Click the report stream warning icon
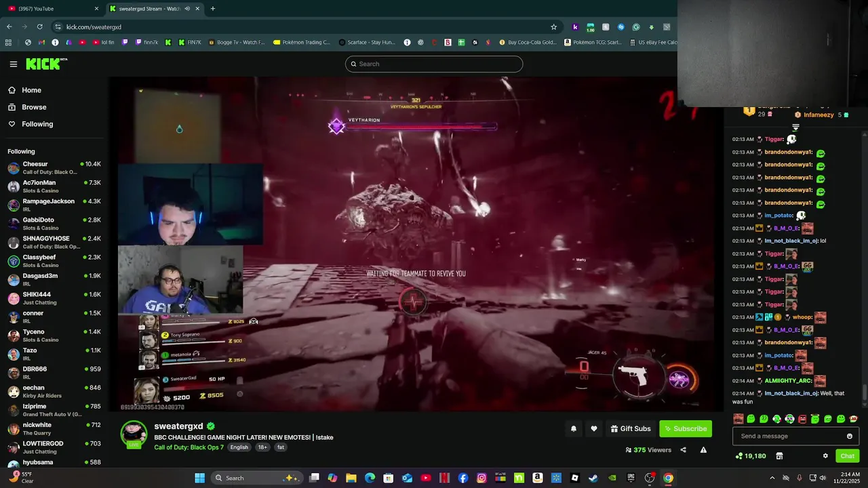868x488 pixels. click(703, 450)
